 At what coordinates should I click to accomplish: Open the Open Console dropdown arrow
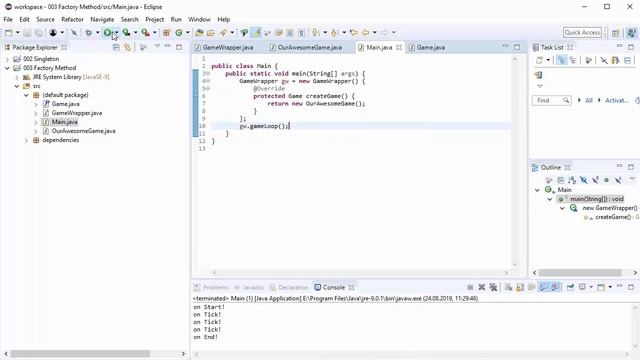610,287
